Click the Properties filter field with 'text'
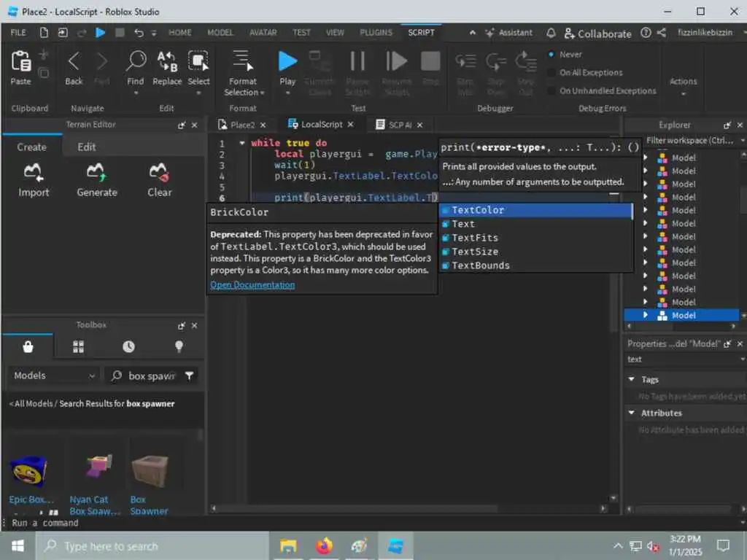Viewport: 747px width, 560px height. [682, 359]
